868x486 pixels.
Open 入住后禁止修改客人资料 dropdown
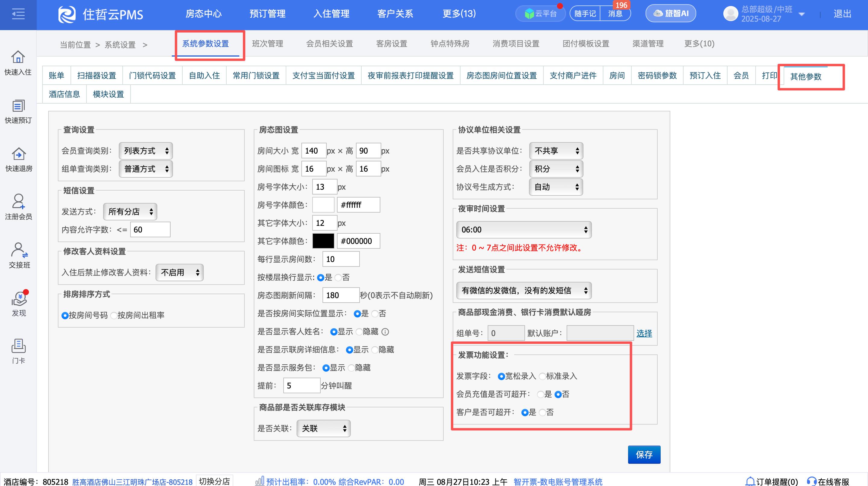coord(179,273)
